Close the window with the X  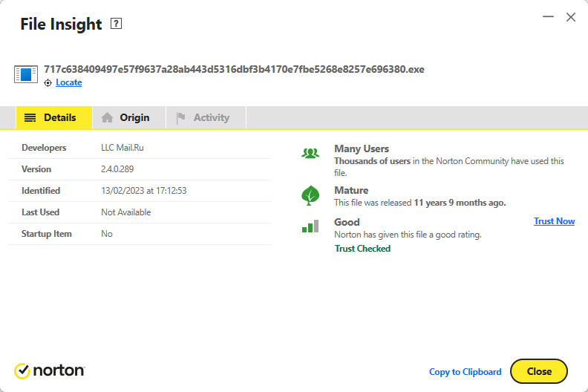click(x=571, y=17)
